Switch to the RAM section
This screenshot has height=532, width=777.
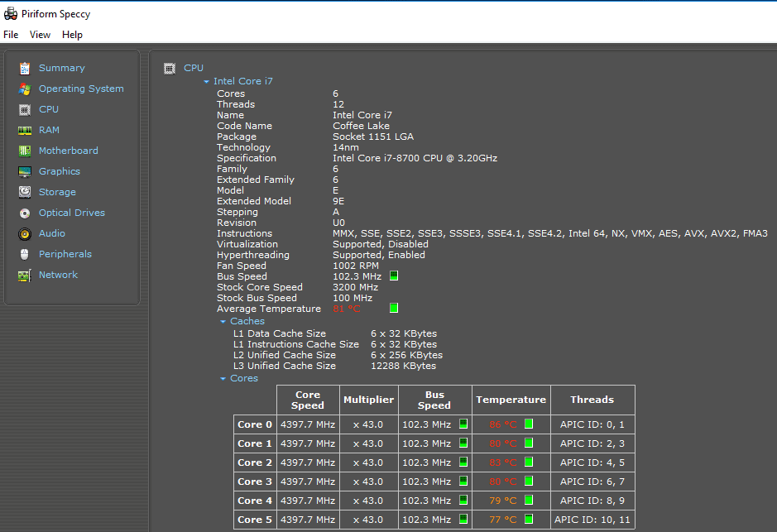pos(49,130)
